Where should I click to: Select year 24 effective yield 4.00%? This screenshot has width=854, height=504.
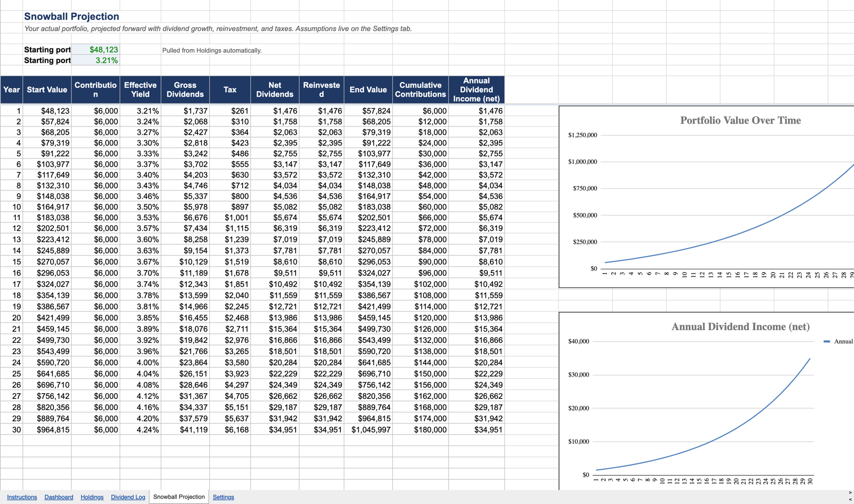(140, 363)
